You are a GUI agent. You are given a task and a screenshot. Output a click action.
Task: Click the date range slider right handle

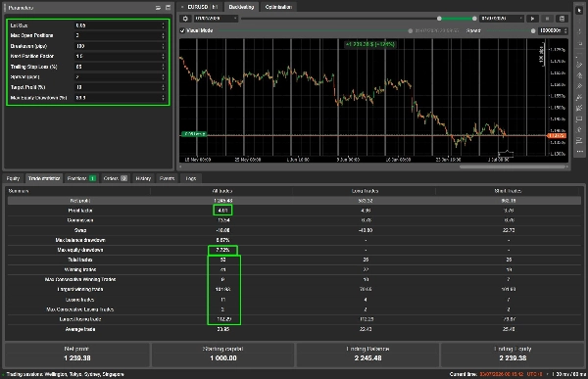click(474, 19)
